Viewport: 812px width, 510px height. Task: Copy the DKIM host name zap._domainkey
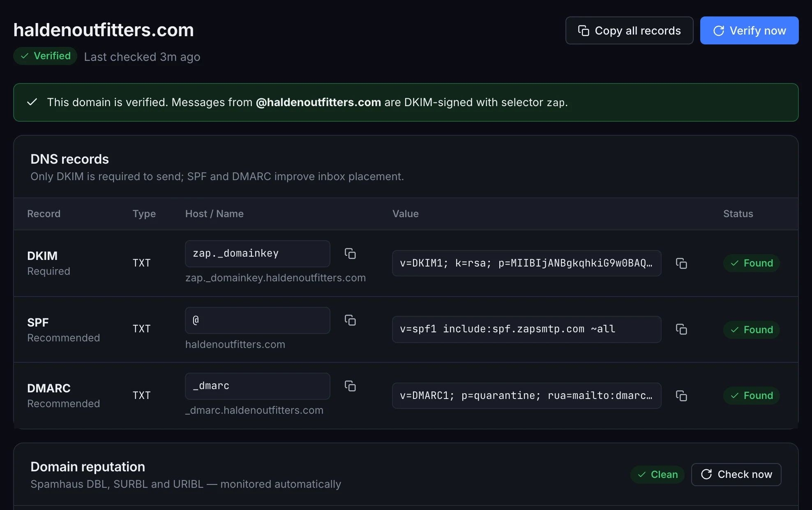point(350,253)
